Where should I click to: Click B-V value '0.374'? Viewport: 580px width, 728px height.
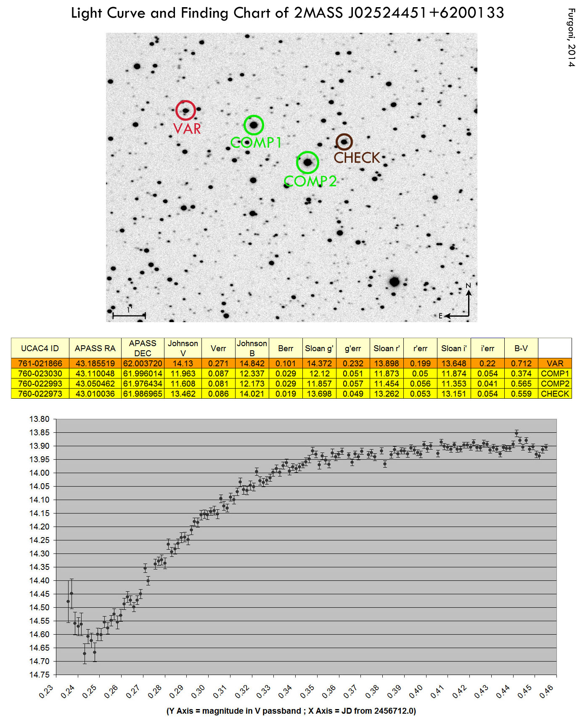[521, 373]
